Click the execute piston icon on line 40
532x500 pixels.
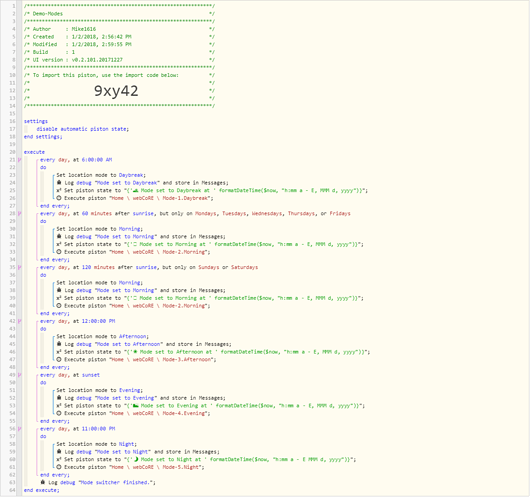[x=59, y=307]
